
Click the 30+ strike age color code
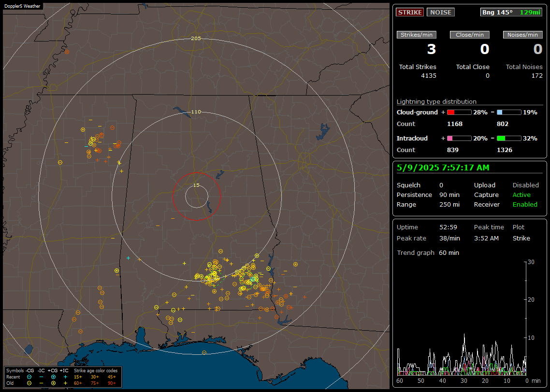[95, 377]
